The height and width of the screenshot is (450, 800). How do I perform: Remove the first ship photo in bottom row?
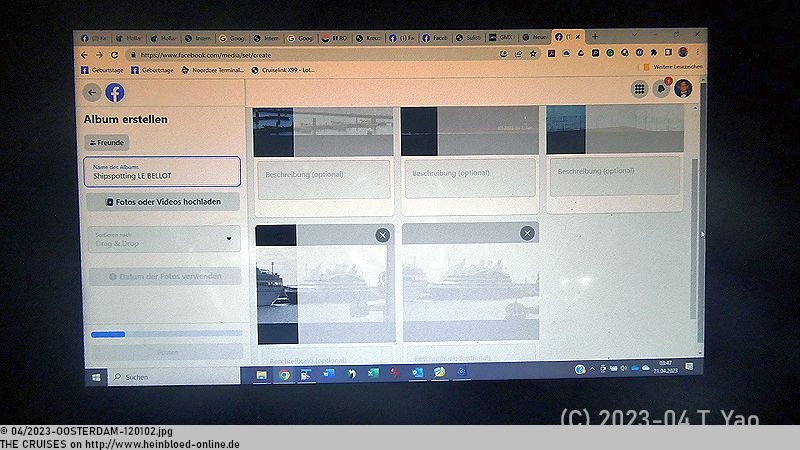(382, 235)
